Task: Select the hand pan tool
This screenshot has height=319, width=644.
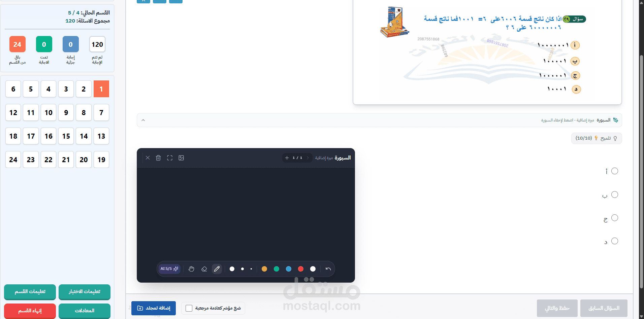Action: point(191,269)
